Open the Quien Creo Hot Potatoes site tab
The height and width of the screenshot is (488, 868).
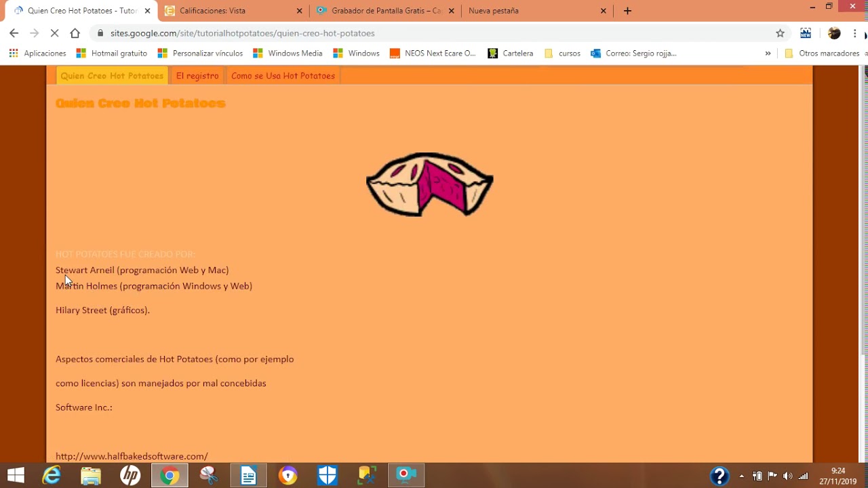(x=112, y=76)
